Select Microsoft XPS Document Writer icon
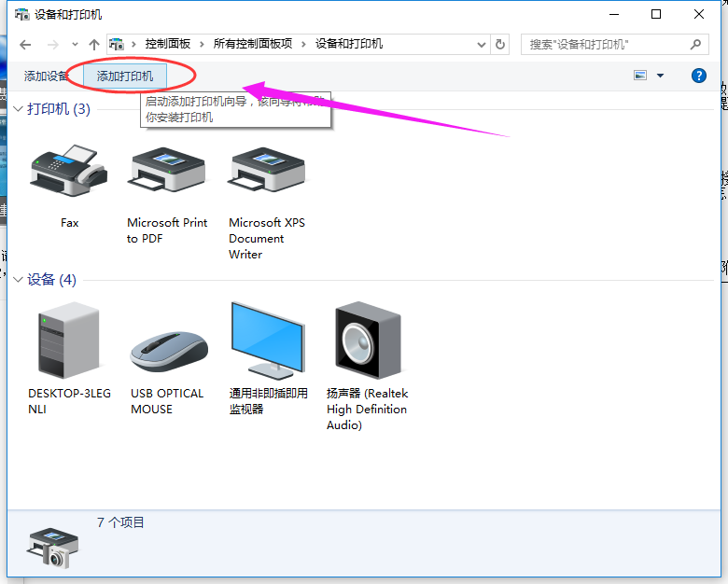 click(267, 170)
